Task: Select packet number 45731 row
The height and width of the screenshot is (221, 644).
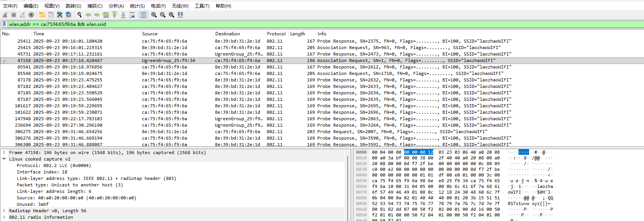Action: click(x=322, y=54)
